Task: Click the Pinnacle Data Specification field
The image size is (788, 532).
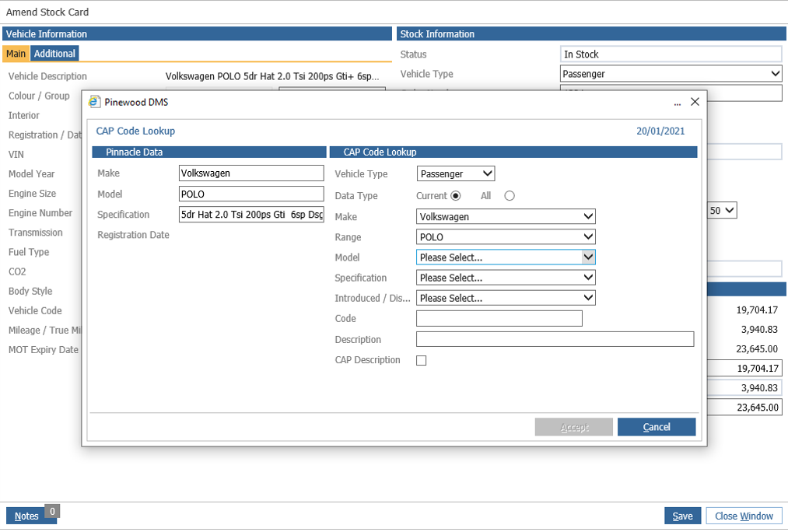Action: (251, 215)
